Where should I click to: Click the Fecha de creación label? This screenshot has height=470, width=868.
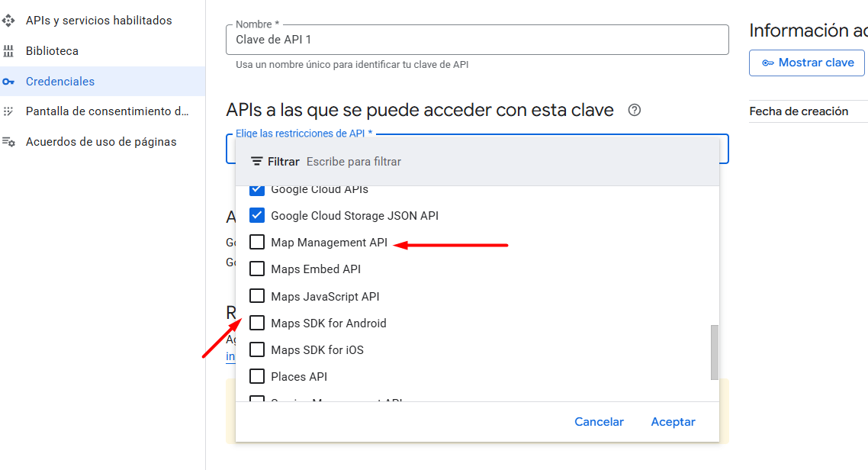point(799,111)
